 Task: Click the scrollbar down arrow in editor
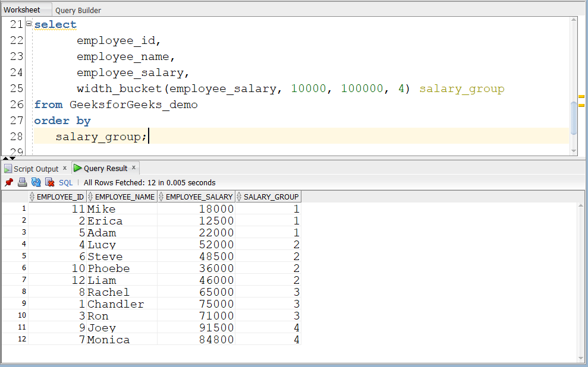(x=573, y=150)
